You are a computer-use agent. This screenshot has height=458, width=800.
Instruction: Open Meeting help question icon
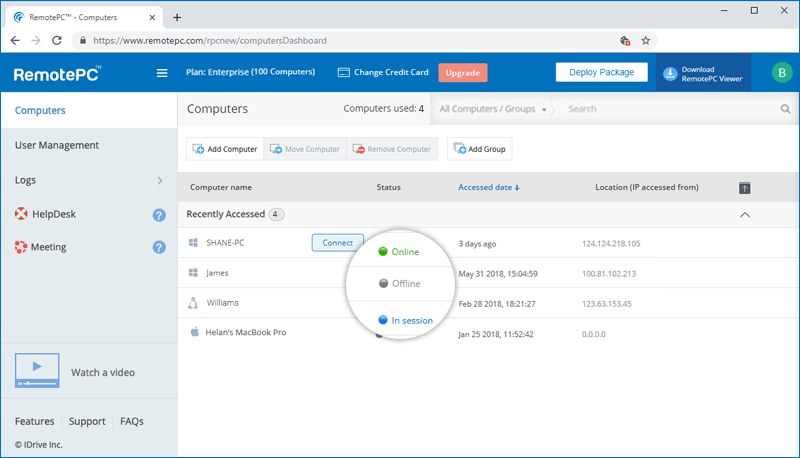coord(159,247)
